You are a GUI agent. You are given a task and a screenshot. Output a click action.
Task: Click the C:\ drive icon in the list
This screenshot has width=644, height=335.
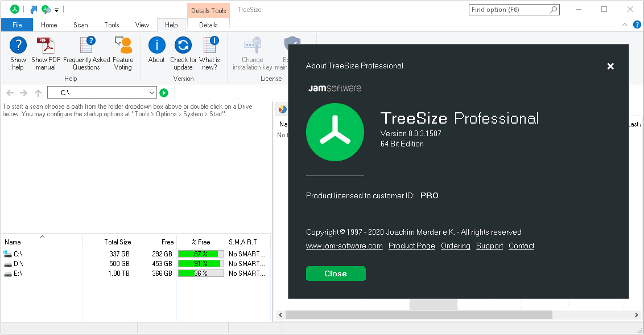[7, 254]
